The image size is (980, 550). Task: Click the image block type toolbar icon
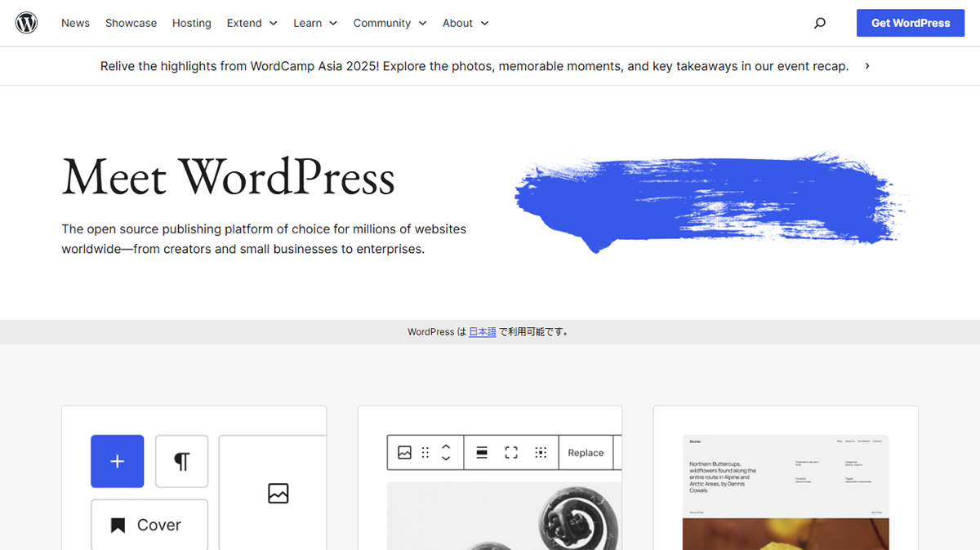[x=404, y=452]
